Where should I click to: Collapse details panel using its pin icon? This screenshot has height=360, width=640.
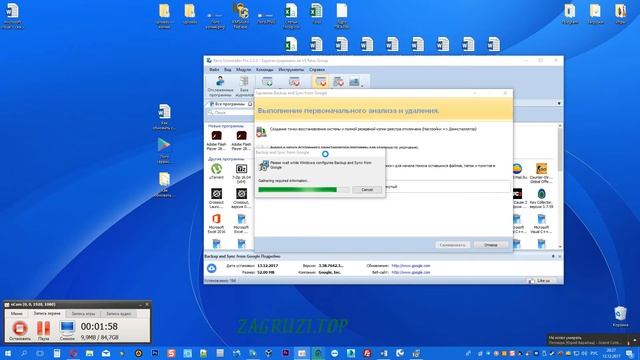click(553, 256)
